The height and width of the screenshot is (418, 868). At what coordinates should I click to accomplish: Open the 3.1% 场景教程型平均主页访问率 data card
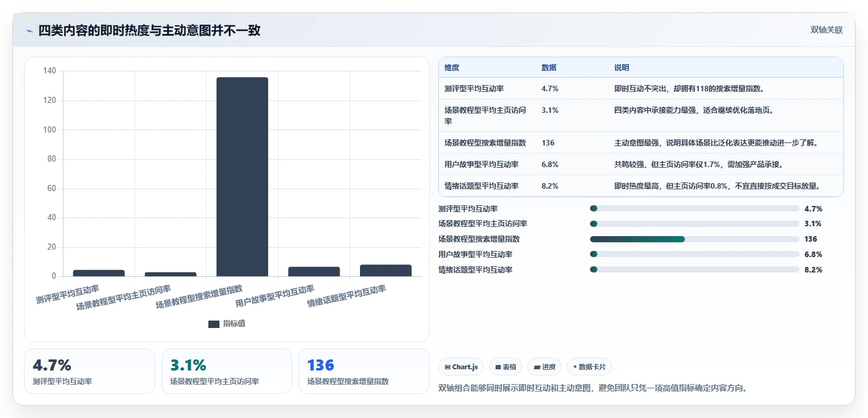tap(227, 371)
